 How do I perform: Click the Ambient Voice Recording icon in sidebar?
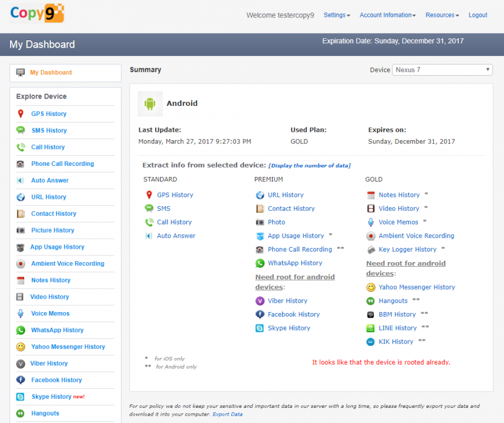pos(21,264)
